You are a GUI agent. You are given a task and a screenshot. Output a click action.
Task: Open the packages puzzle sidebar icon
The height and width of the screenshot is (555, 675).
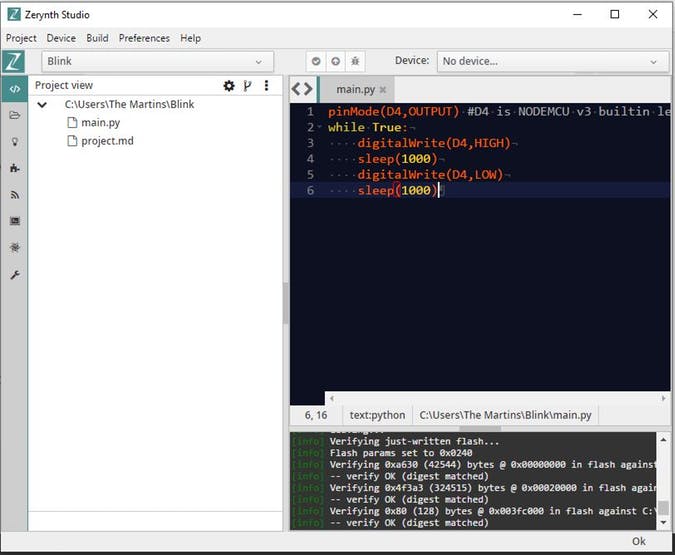click(15, 168)
